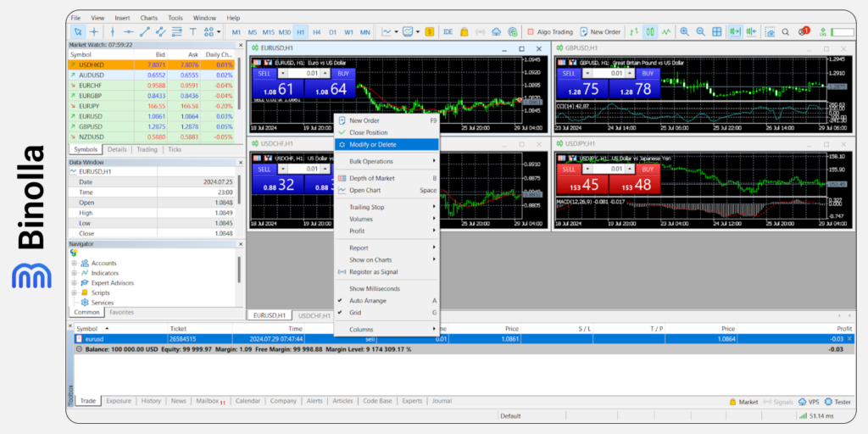Uncheck Grid in context menu
Screen dimensions: 868x434
tap(387, 313)
